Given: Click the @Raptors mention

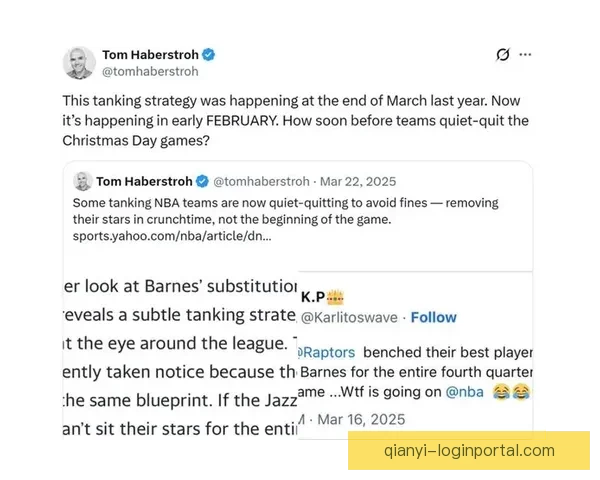Looking at the screenshot, I should 328,353.
